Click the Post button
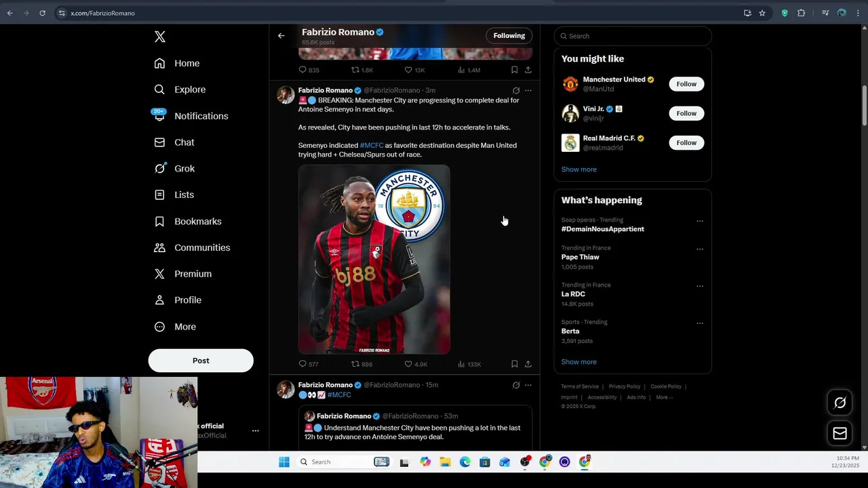 click(x=201, y=361)
